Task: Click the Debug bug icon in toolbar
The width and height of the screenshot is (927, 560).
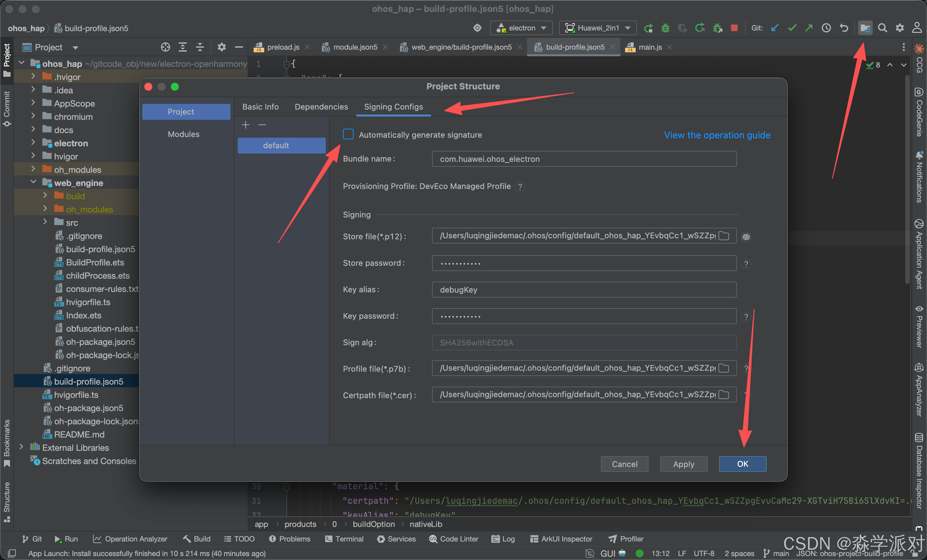Action: coord(665,28)
